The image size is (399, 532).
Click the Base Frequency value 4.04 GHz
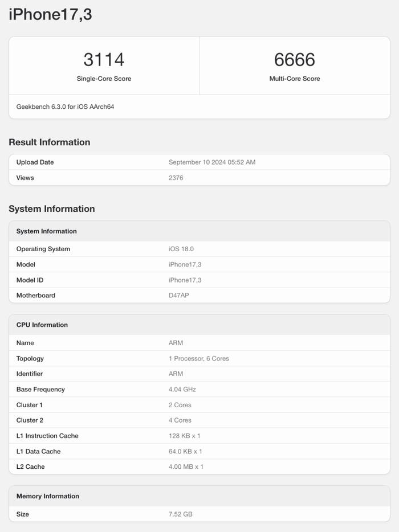pyautogui.click(x=182, y=389)
